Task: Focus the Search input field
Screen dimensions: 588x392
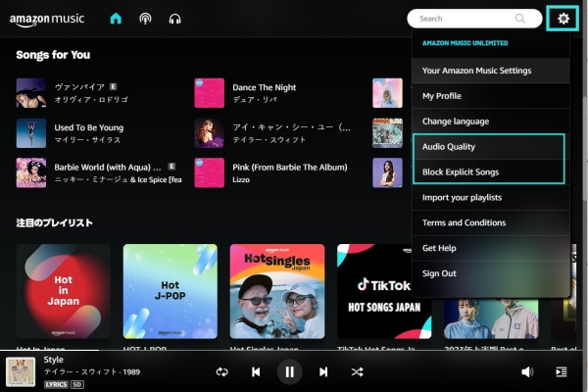Action: click(x=474, y=19)
